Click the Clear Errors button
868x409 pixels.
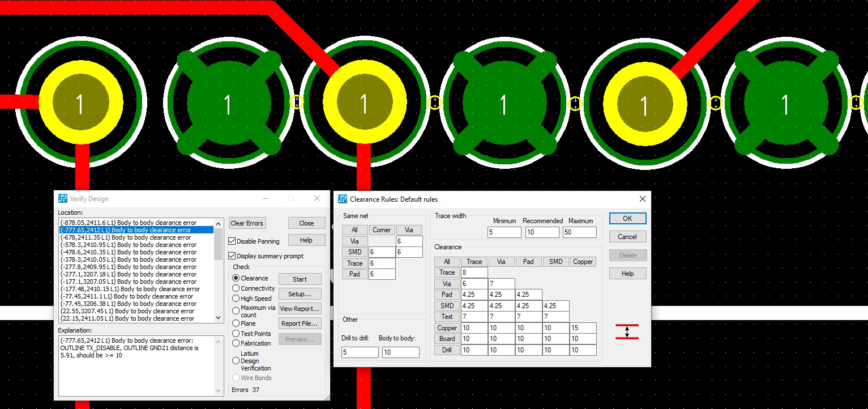[247, 223]
